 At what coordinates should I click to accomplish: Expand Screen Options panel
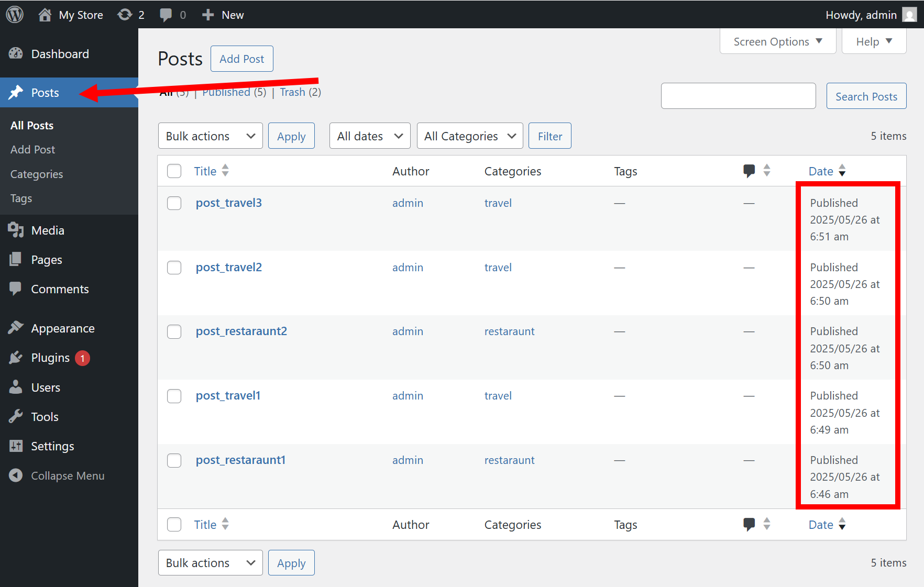(x=777, y=41)
